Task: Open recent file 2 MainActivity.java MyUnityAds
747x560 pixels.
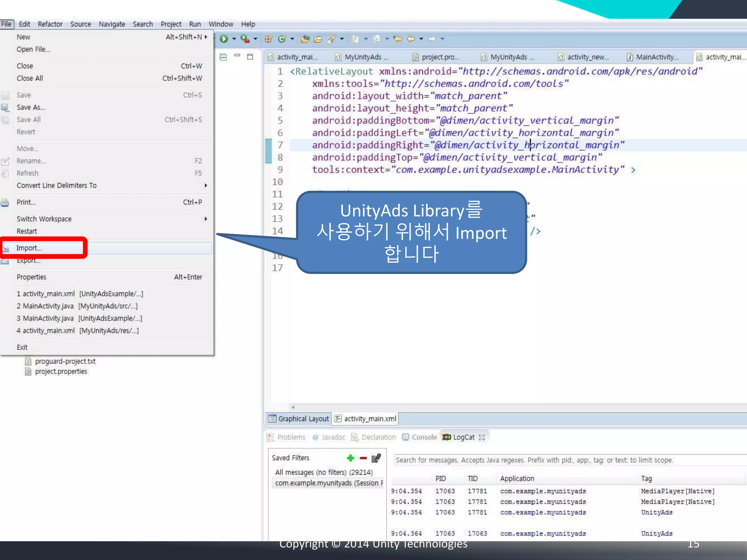Action: tap(107, 306)
